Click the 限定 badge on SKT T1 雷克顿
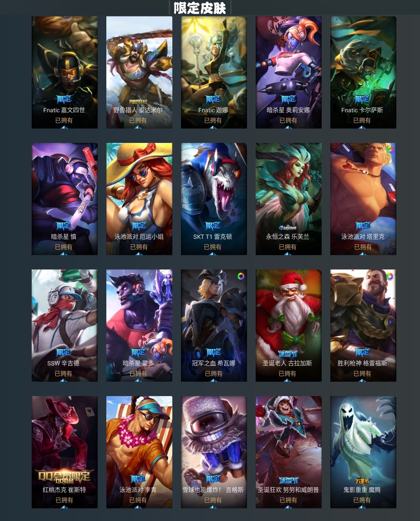This screenshot has width=420, height=521. coord(213,226)
